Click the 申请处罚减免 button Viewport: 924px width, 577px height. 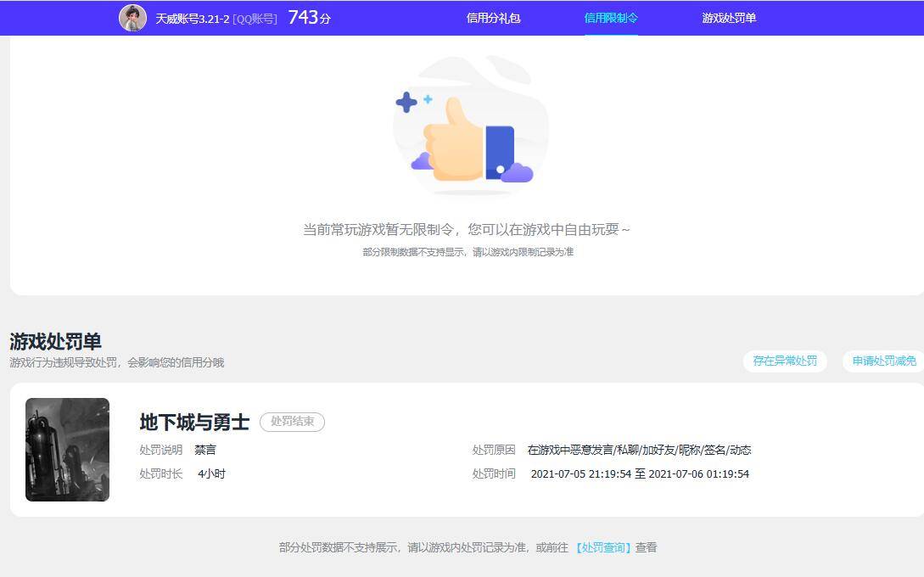coord(883,361)
